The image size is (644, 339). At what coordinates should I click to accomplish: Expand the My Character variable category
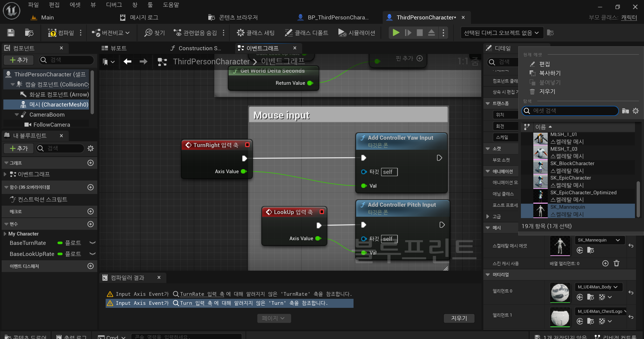point(5,234)
